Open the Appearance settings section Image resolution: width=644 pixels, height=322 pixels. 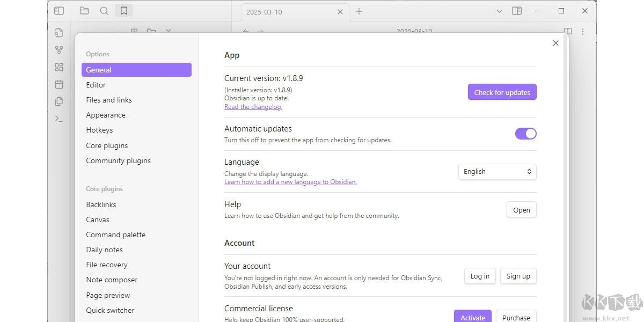pyautogui.click(x=136, y=115)
